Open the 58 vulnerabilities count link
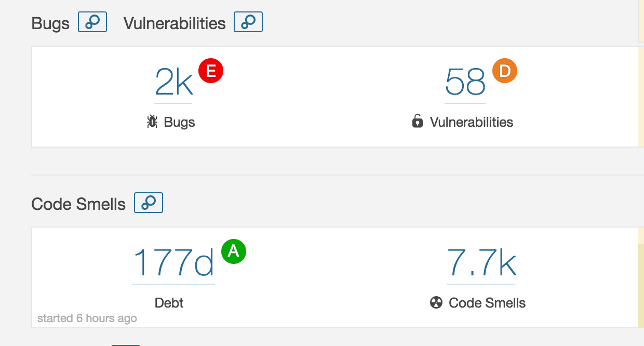The image size is (644, 346). tap(465, 83)
